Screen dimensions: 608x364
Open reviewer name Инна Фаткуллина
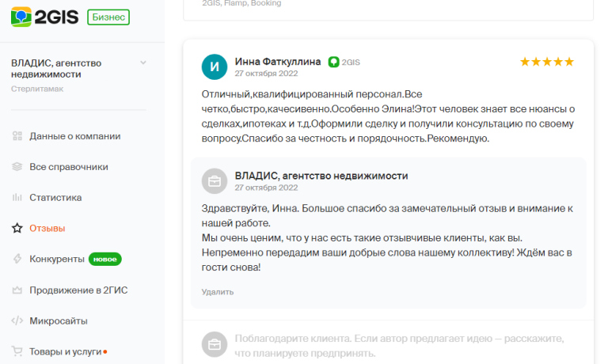[x=278, y=62]
